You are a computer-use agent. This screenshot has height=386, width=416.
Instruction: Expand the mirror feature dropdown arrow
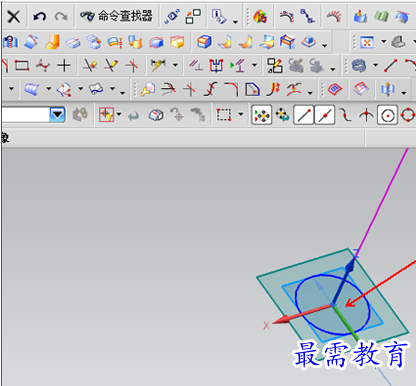click(404, 93)
